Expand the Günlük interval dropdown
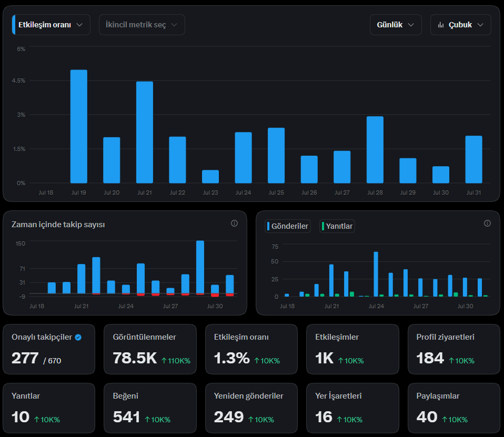 396,25
